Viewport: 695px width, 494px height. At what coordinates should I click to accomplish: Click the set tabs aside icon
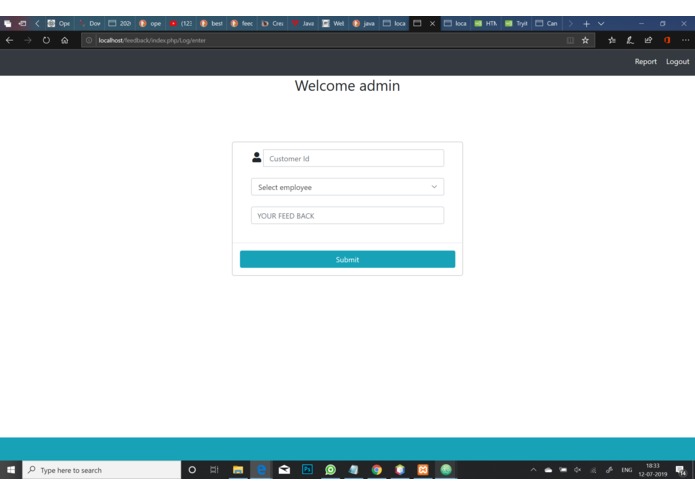click(22, 23)
